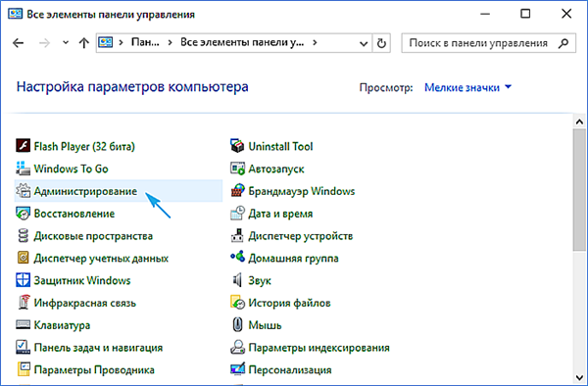The image size is (588, 386).
Task: Open the Персонализация icon
Action: click(237, 369)
